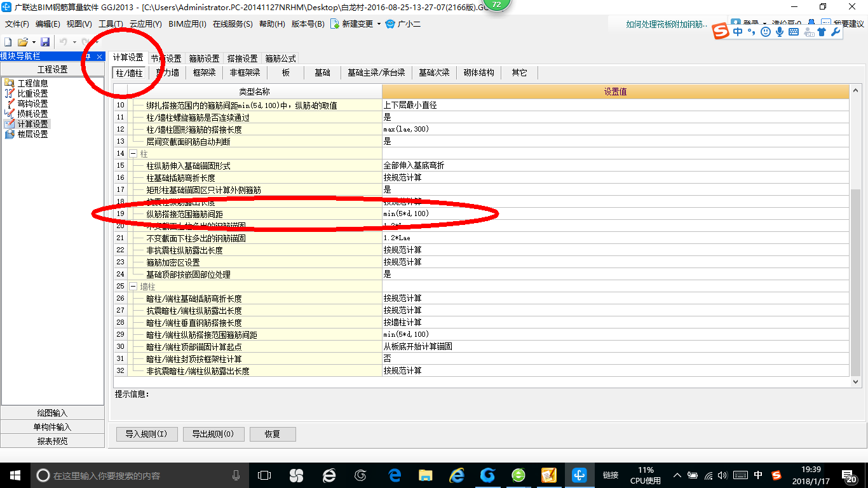The image size is (868, 488).
Task: Toggle the Sogou Chinese/English 中 mode icon
Action: coord(738,31)
